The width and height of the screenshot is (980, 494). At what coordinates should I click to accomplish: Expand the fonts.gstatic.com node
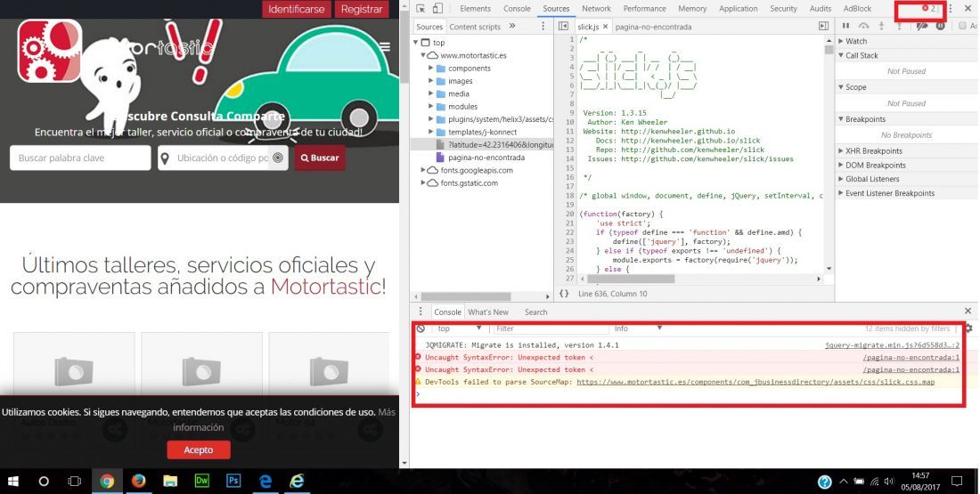423,183
